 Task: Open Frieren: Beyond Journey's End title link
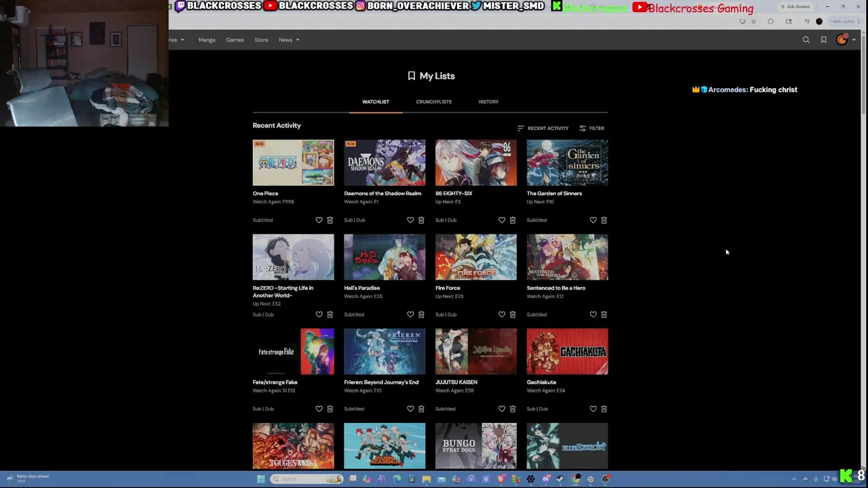tap(381, 382)
